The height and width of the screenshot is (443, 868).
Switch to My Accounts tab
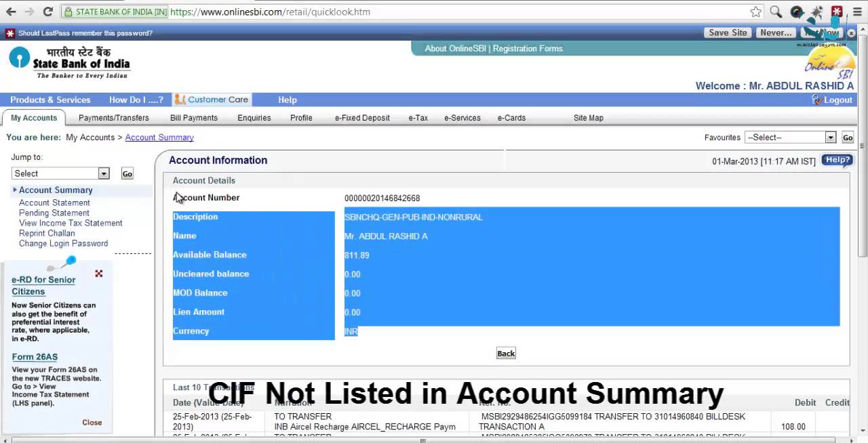[x=34, y=118]
